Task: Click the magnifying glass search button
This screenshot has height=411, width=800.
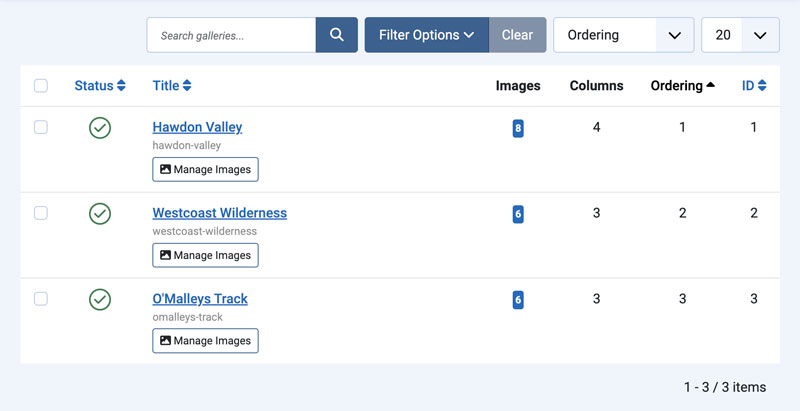Action: pyautogui.click(x=337, y=35)
